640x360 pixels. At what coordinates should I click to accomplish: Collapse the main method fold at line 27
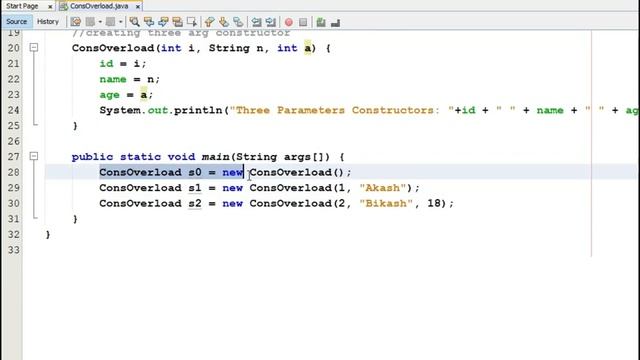tap(34, 156)
